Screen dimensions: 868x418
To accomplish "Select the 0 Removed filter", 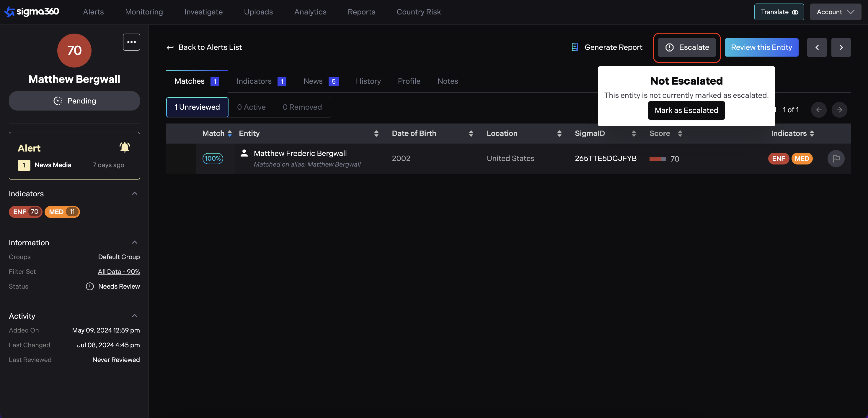I will point(302,107).
